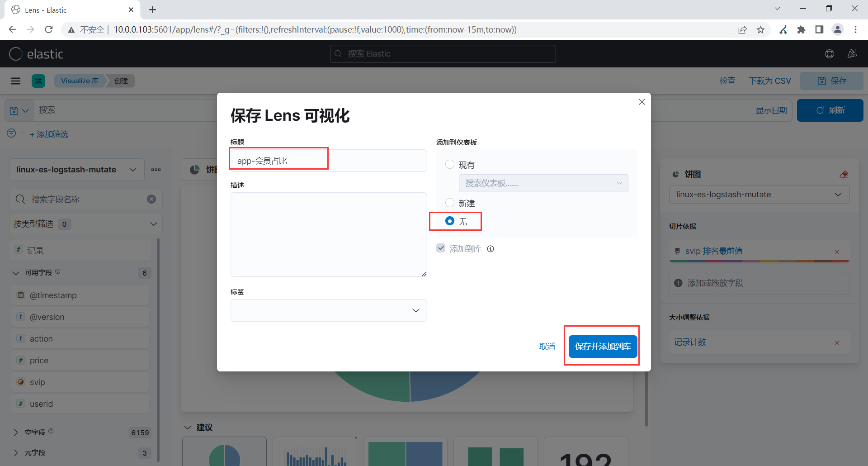Click into the 描述 description textarea

[x=329, y=234]
